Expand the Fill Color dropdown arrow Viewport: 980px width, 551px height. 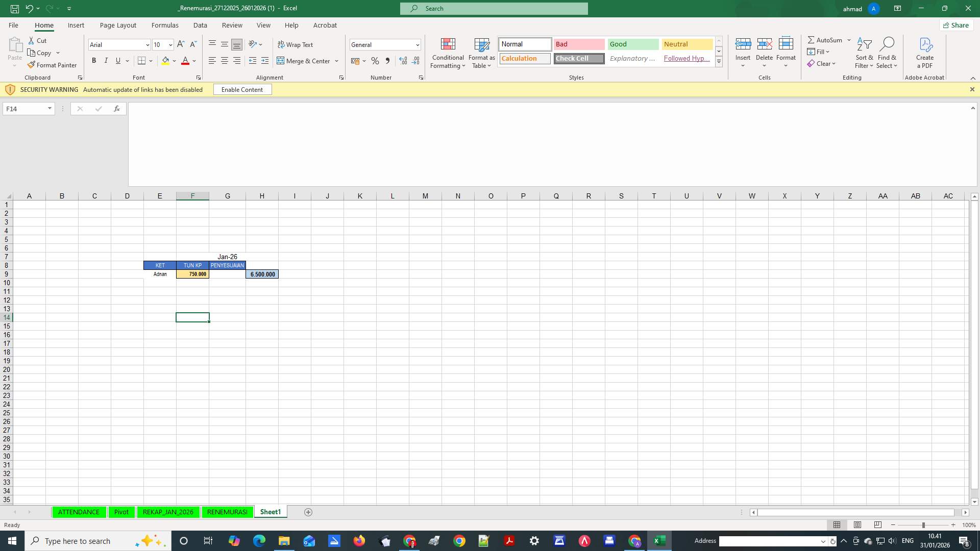175,61
